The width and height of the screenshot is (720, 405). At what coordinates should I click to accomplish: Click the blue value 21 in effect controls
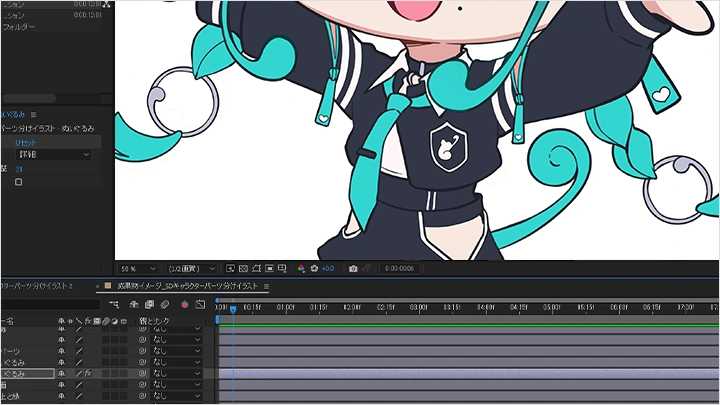click(x=19, y=169)
